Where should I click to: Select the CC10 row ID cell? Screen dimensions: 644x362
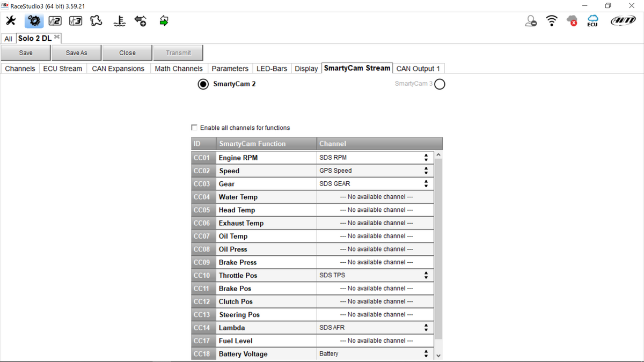pyautogui.click(x=203, y=275)
